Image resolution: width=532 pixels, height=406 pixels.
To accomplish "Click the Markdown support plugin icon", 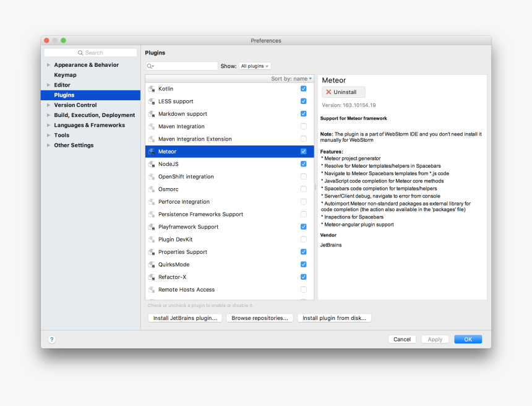I will click(152, 114).
